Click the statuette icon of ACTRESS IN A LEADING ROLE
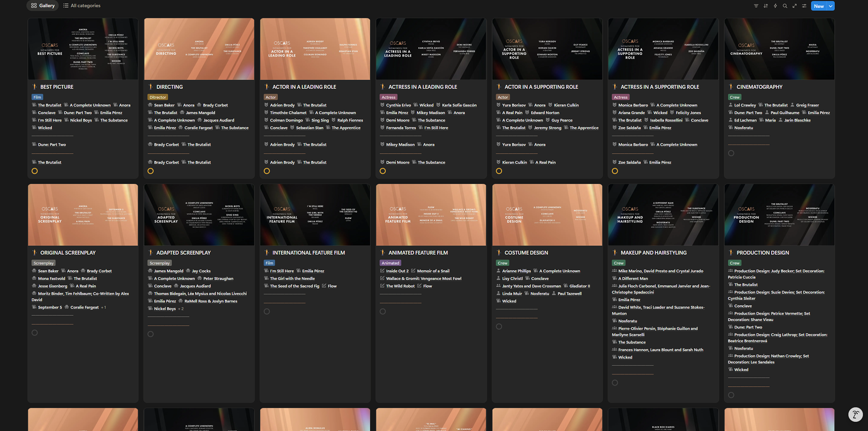Viewport: 868px width, 431px height. click(x=383, y=87)
